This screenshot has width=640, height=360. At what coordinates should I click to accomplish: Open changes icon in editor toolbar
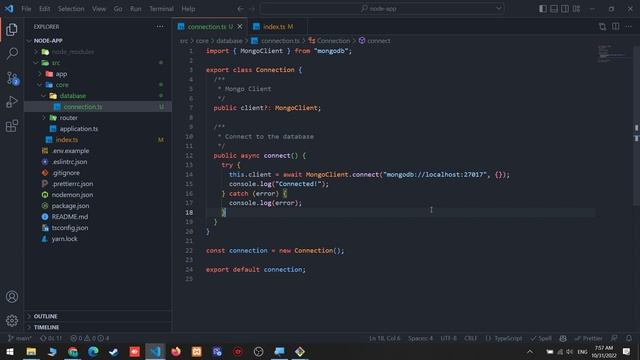click(602, 27)
